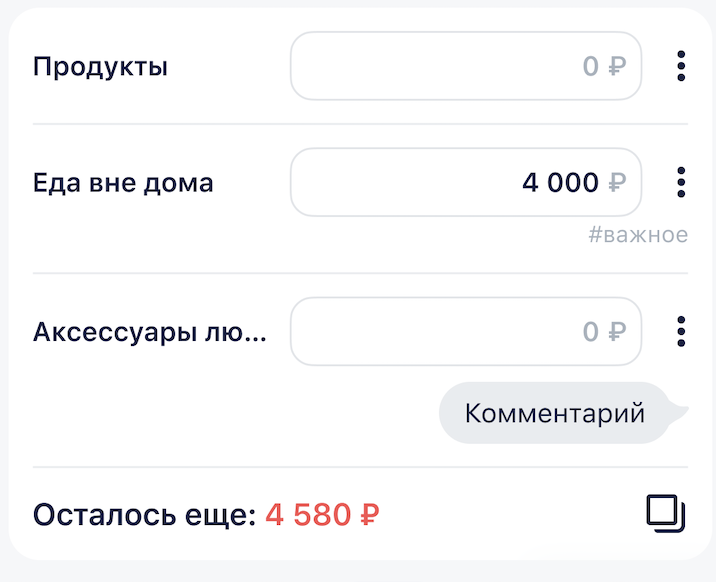Click the 4 000 value in the field

559,182
